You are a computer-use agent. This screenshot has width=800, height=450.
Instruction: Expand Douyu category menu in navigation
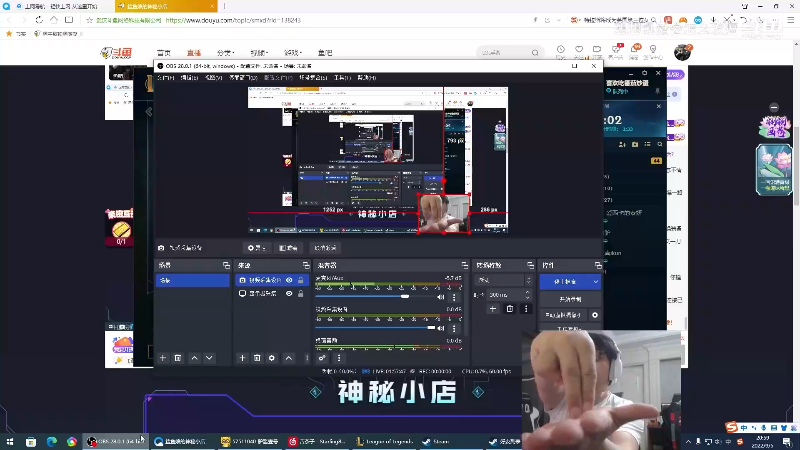[226, 53]
